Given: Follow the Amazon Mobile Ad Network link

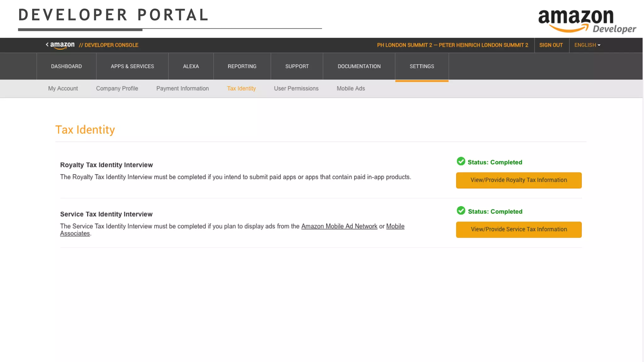Looking at the screenshot, I should pyautogui.click(x=339, y=226).
